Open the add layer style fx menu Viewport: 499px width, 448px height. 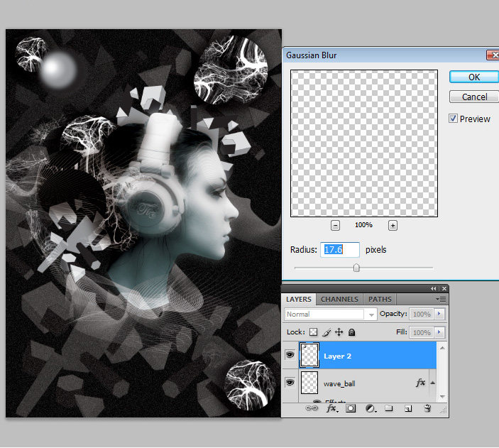pyautogui.click(x=331, y=409)
